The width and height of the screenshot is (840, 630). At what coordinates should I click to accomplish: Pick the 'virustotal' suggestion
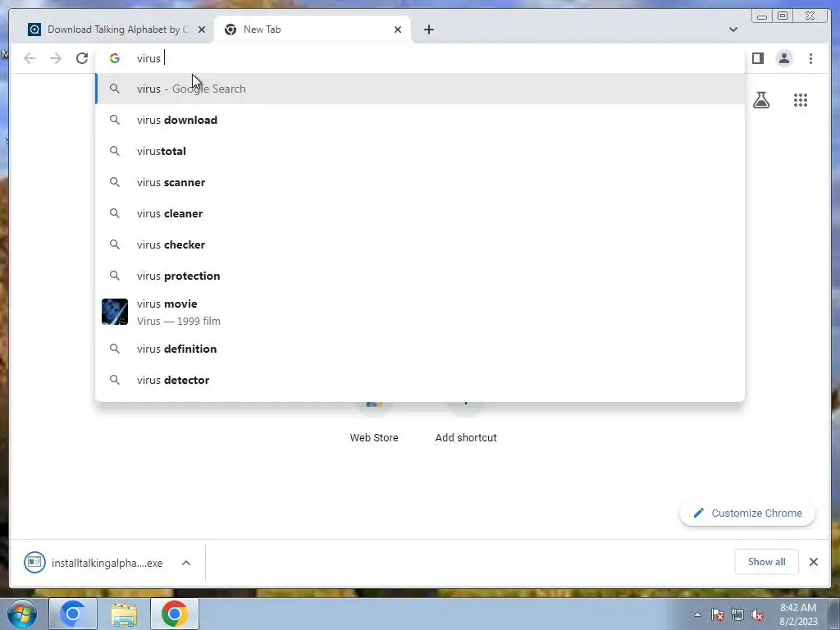click(x=420, y=151)
